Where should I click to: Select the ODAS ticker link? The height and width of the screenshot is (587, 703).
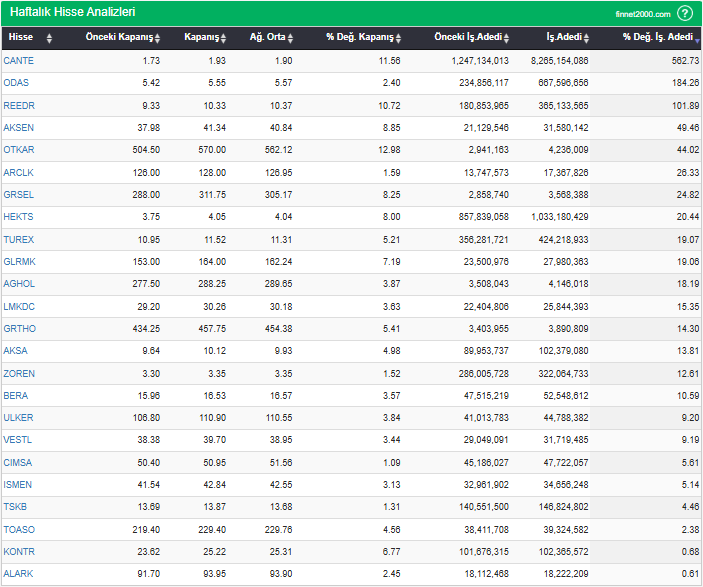[17, 83]
